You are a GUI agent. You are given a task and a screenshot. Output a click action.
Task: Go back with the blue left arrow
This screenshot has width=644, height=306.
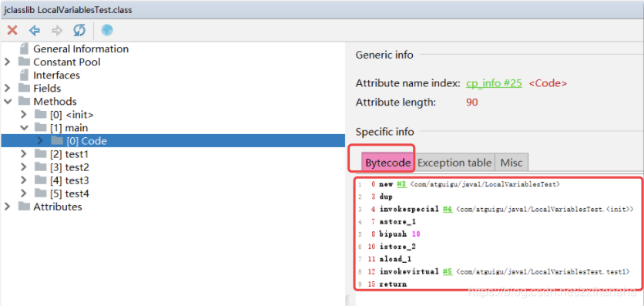tap(35, 30)
